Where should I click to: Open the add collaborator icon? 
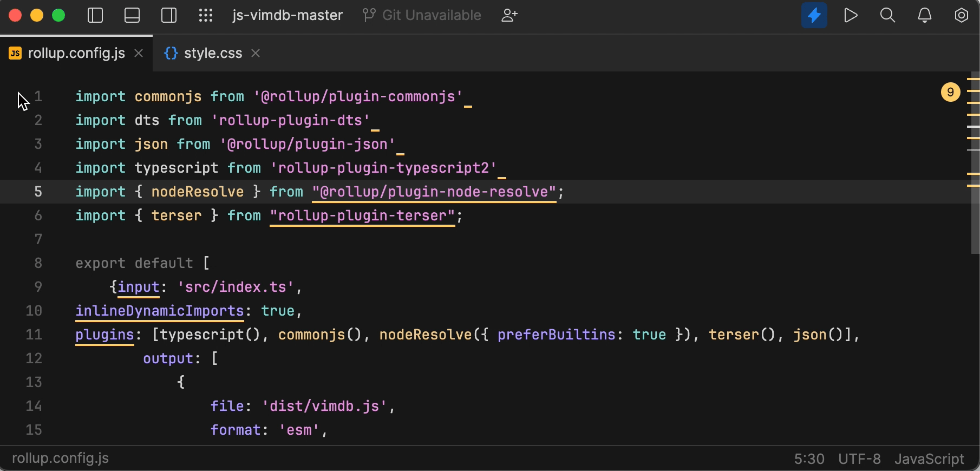509,15
